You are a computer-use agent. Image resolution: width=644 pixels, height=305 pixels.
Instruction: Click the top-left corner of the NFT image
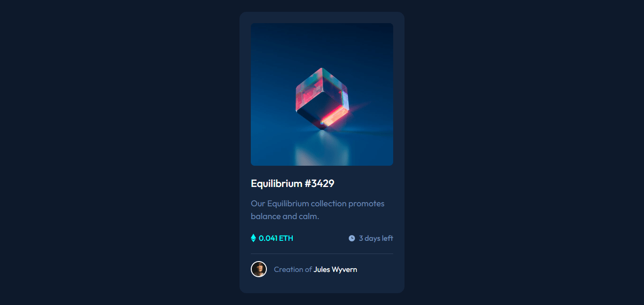[x=255, y=27]
